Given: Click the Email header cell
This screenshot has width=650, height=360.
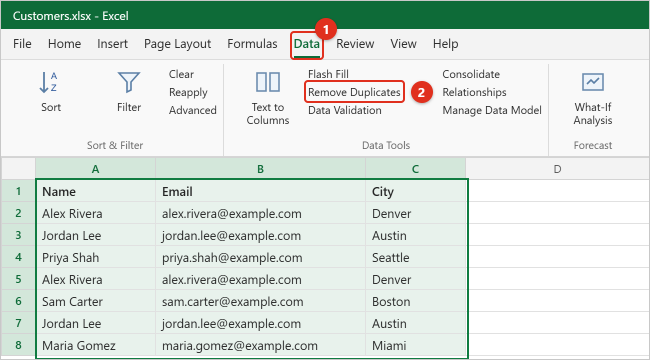Looking at the screenshot, I should pos(260,191).
